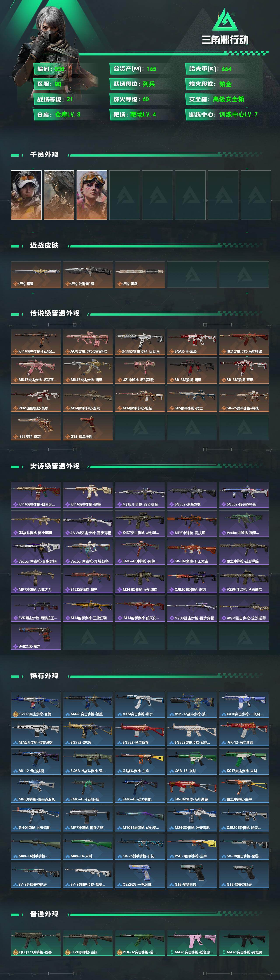This screenshot has height=980, width=280.
Task: Open the 近战-黑鹰 melee knife skin
Action: [140, 274]
